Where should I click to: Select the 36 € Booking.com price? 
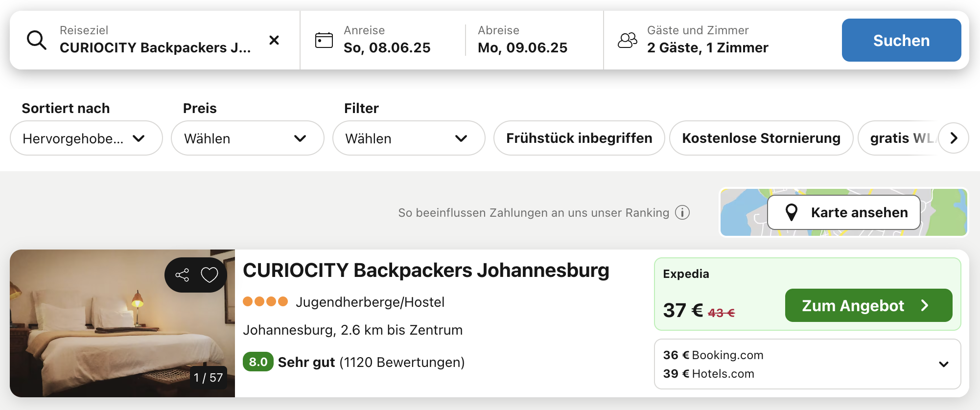pos(713,355)
